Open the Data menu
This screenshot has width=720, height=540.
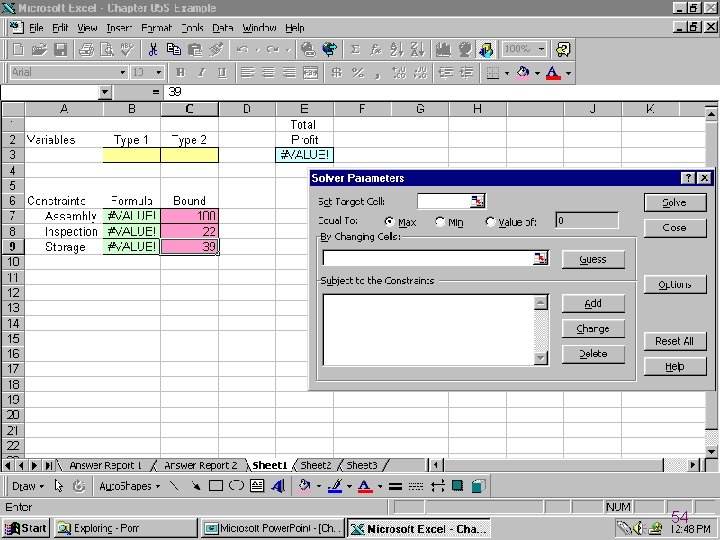pos(223,28)
